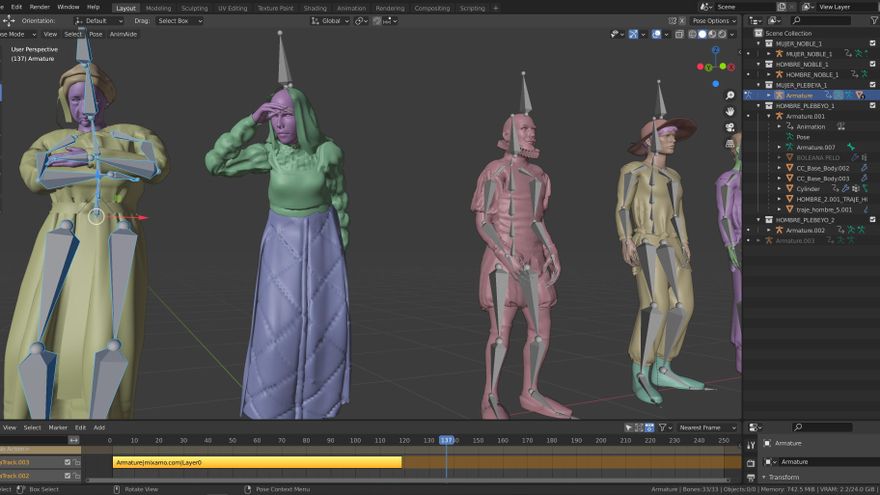This screenshot has width=880, height=495.
Task: Open Pose Options dropdown
Action: point(714,21)
